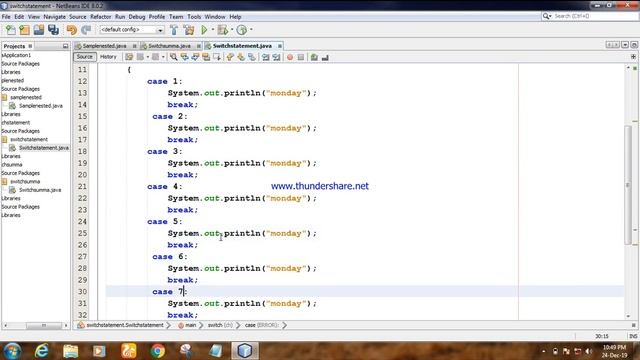Viewport: 640px width, 360px height.
Task: Click Find Previous Occurrence editor icon
Action: (x=184, y=57)
